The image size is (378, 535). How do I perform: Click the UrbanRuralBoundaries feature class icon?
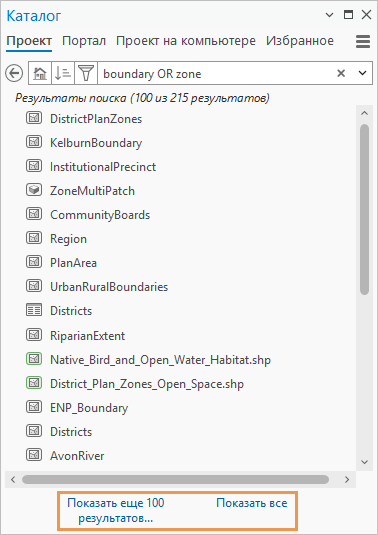click(x=34, y=286)
